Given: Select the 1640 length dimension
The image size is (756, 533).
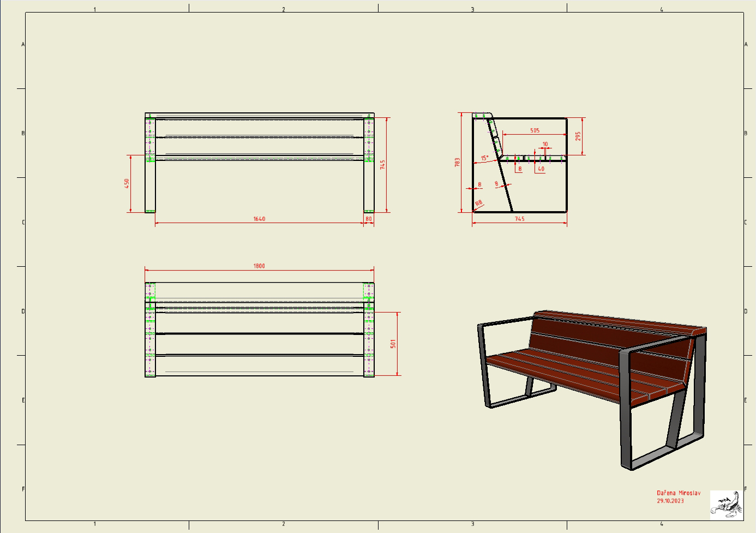Looking at the screenshot, I should [x=259, y=219].
